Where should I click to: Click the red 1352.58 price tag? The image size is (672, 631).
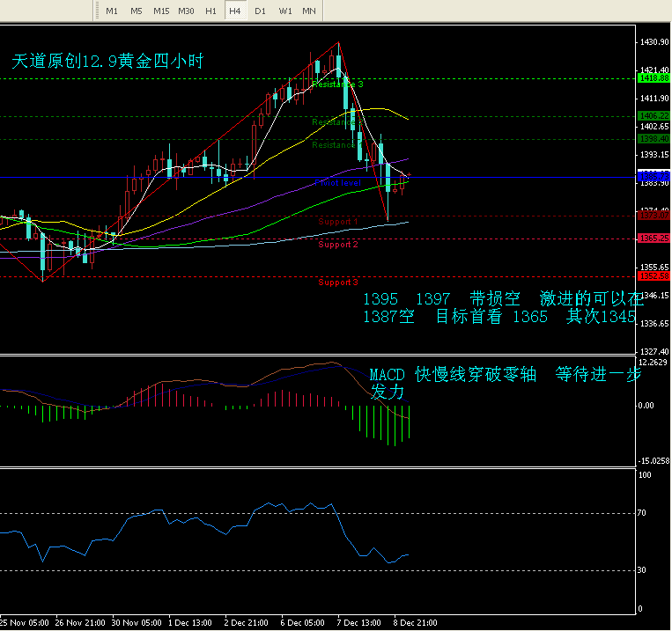pos(654,276)
